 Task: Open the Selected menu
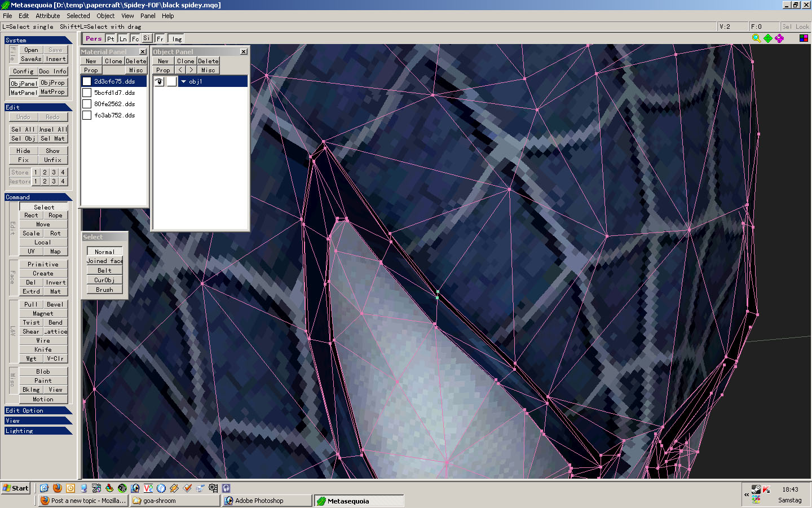pyautogui.click(x=78, y=16)
